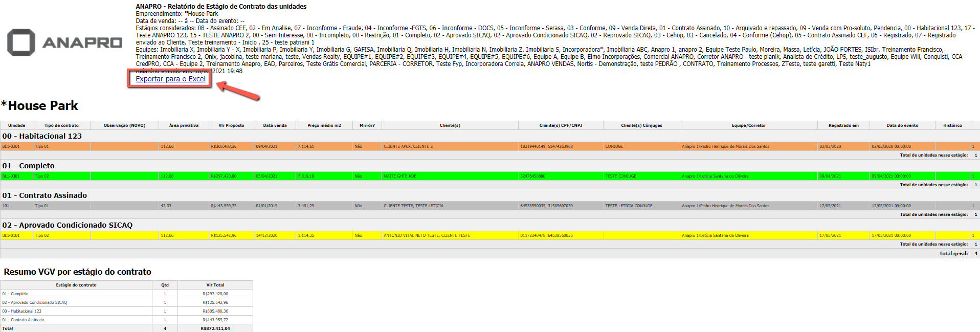Click the proposed value R$305.488,36

pos(224,146)
